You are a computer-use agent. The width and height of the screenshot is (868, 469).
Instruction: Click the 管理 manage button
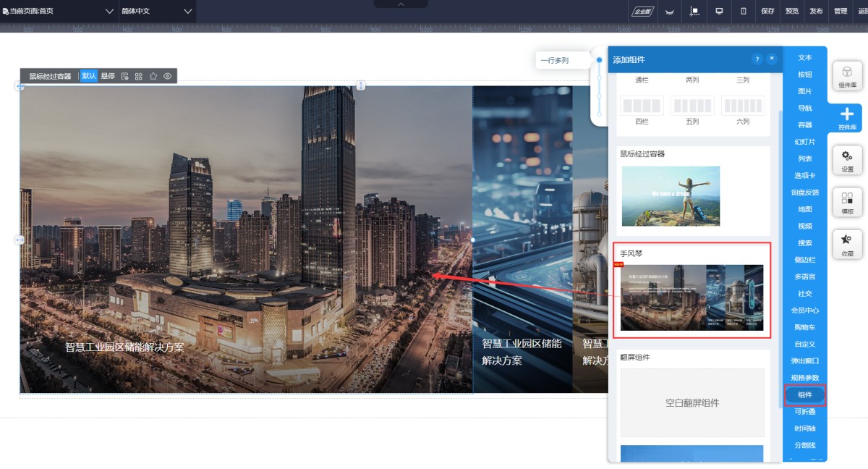tap(840, 11)
